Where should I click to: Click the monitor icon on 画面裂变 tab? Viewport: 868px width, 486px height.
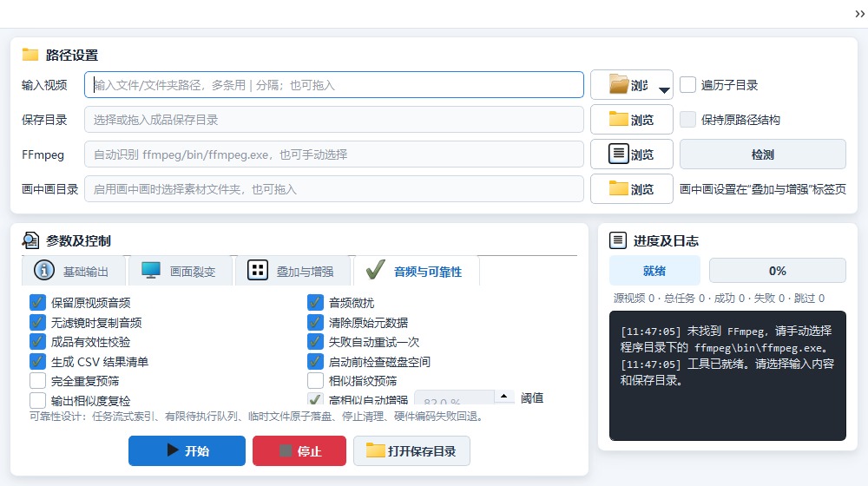[150, 271]
